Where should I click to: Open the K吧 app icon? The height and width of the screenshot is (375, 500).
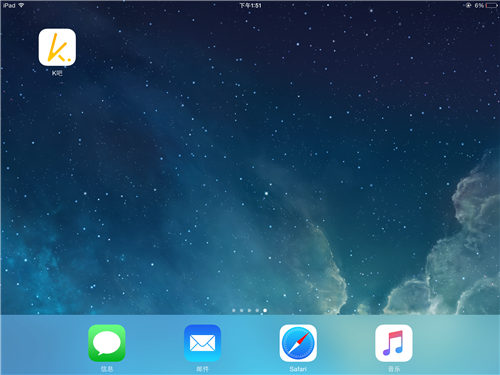(x=57, y=47)
